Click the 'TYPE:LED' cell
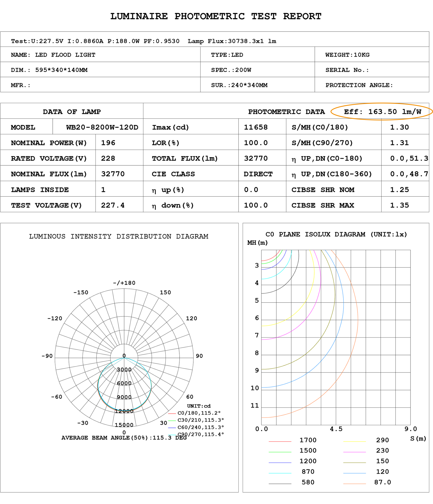 coord(257,54)
